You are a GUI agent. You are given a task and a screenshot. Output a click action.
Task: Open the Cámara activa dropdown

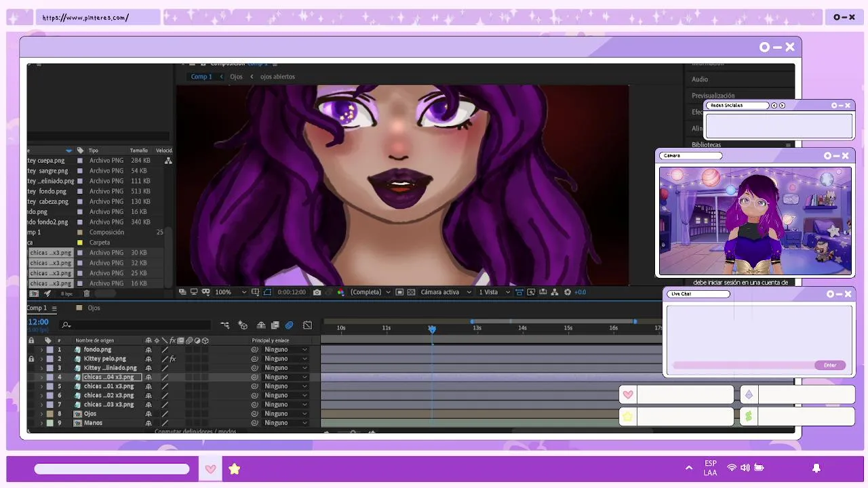[446, 292]
